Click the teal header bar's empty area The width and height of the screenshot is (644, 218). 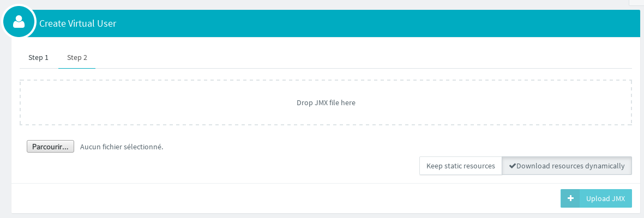coord(382,23)
